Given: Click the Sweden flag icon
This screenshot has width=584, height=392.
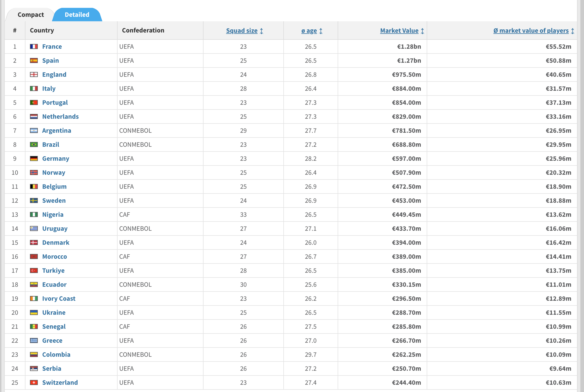Looking at the screenshot, I should [x=34, y=200].
